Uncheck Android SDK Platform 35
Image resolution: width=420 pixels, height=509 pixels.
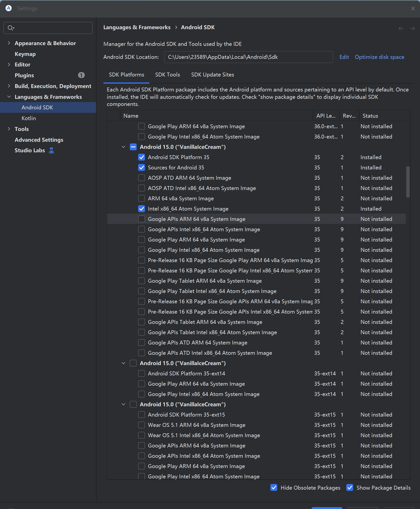(142, 157)
